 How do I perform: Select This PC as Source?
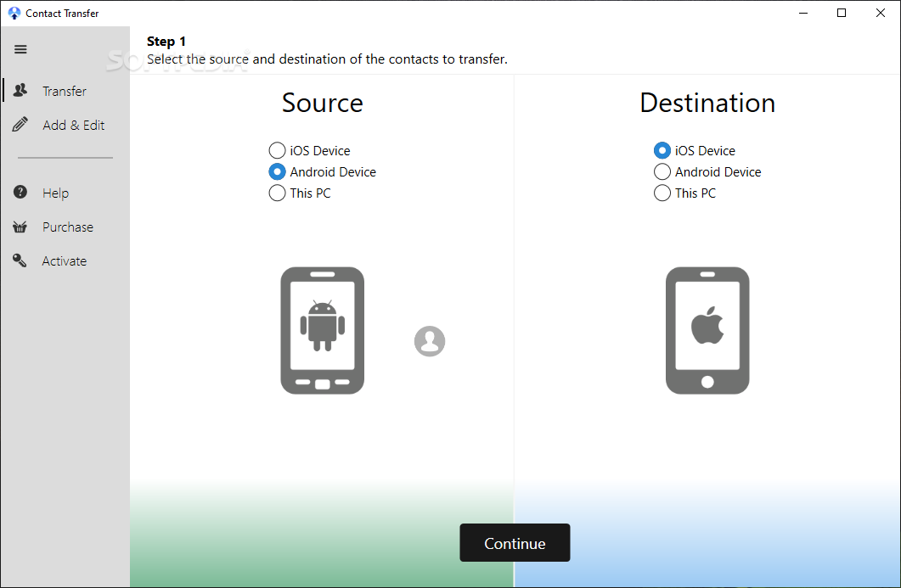click(x=300, y=193)
